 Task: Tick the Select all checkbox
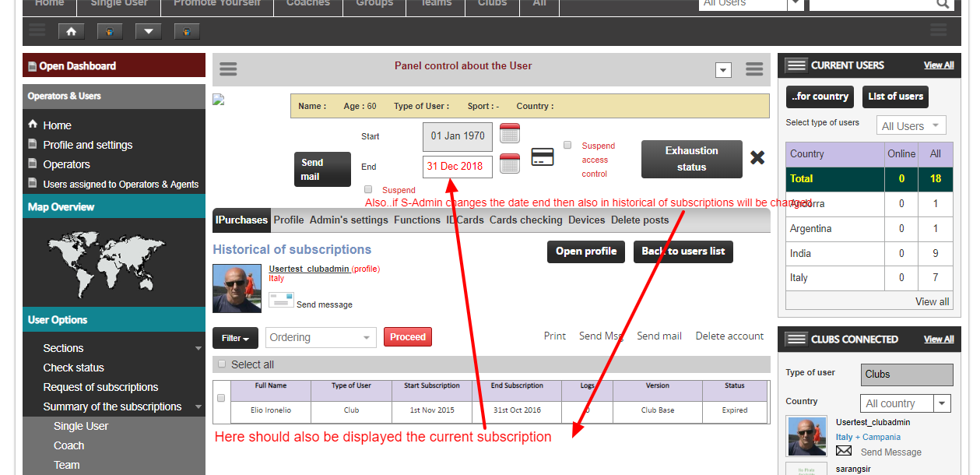click(x=222, y=364)
